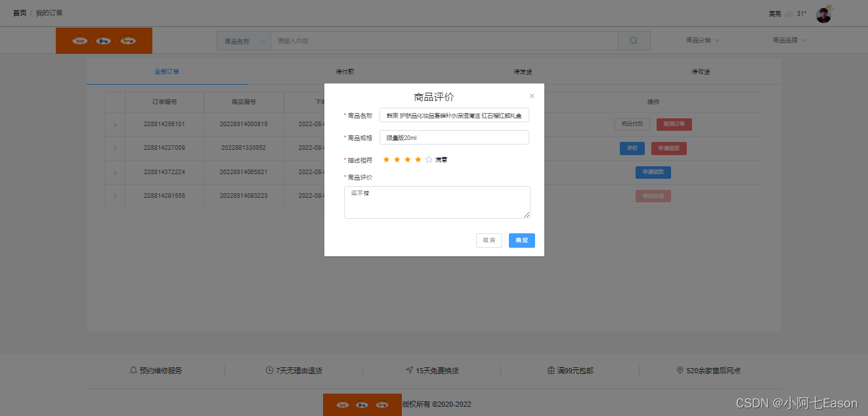This screenshot has height=416, width=868.
Task: Click the 确定 button in the review dialog
Action: (x=521, y=241)
